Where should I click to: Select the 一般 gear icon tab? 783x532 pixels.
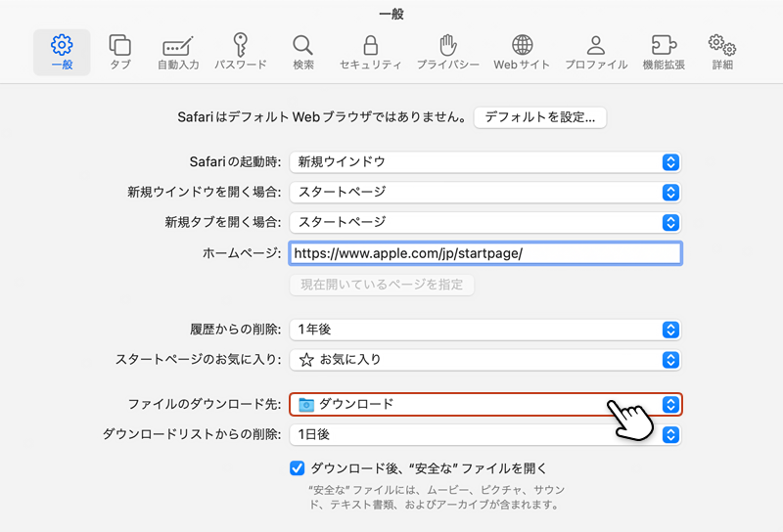[x=62, y=52]
